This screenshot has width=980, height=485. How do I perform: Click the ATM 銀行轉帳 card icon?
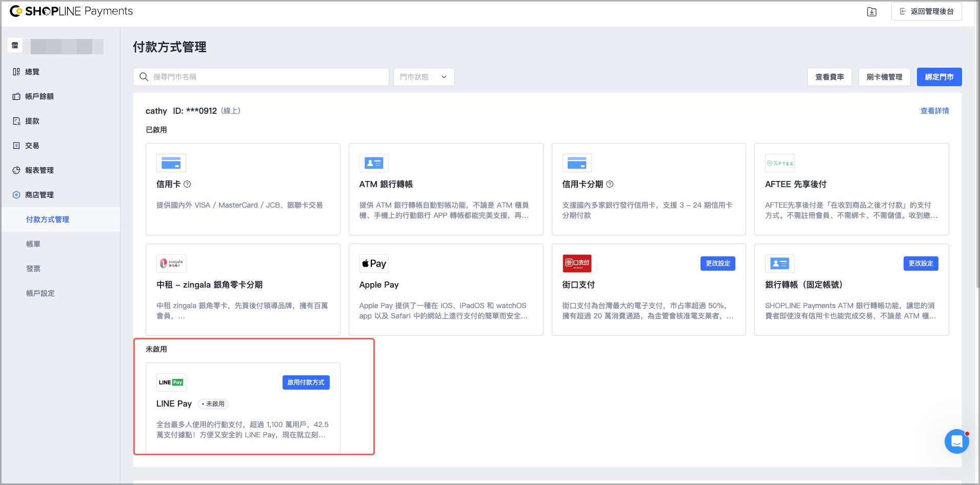coord(374,163)
